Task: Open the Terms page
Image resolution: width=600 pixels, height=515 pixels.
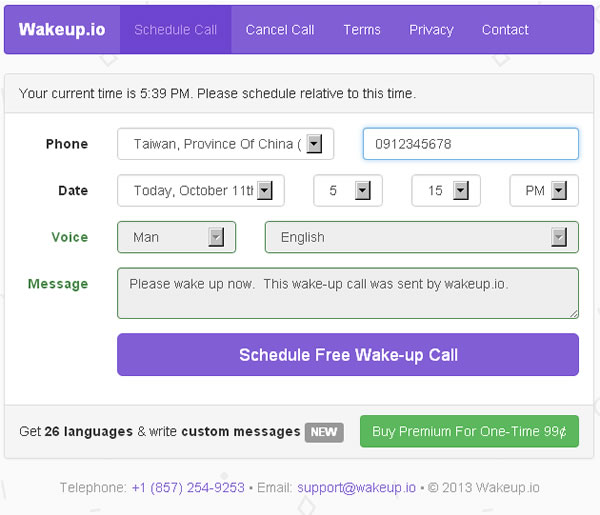Action: click(x=362, y=30)
